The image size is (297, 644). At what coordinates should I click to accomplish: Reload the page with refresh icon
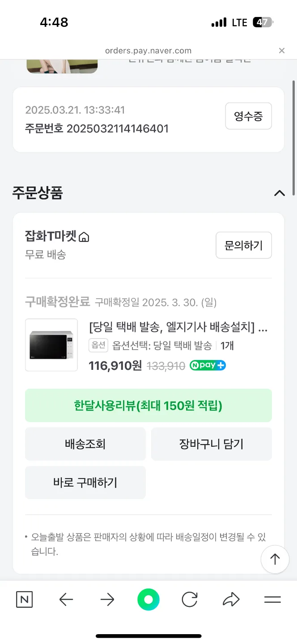(x=190, y=600)
